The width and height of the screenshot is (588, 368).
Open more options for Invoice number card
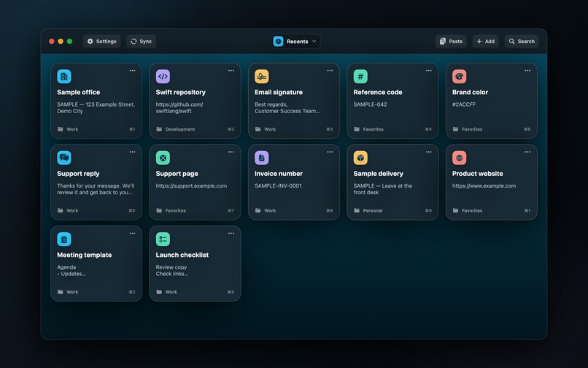[x=330, y=152]
